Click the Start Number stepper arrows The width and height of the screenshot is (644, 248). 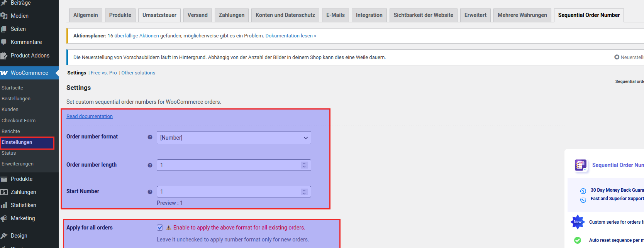(x=304, y=192)
